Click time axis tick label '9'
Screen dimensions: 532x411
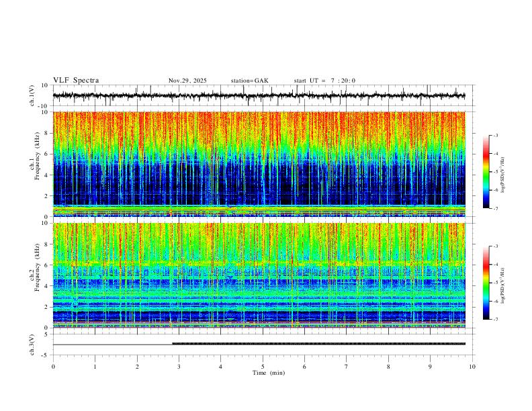click(430, 367)
